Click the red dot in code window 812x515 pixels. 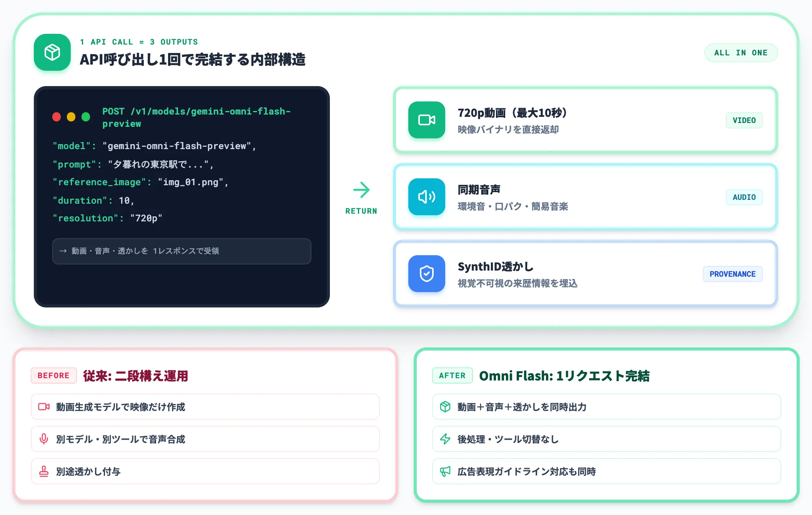pyautogui.click(x=57, y=117)
